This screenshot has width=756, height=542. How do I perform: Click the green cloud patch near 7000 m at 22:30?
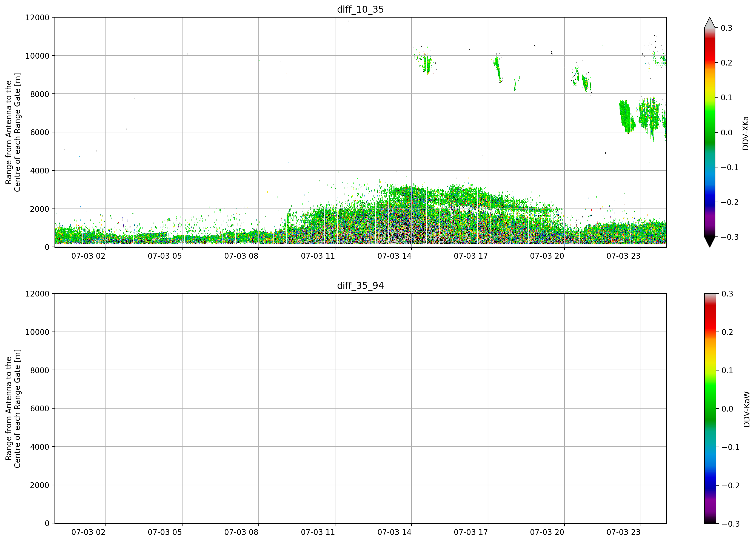[x=627, y=116]
